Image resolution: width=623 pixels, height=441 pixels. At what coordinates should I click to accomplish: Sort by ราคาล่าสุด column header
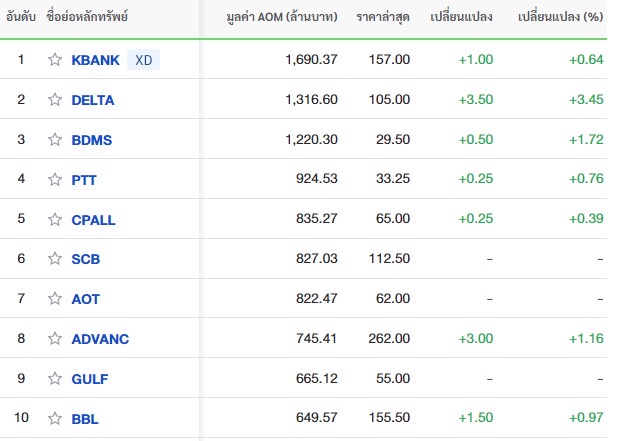point(383,17)
